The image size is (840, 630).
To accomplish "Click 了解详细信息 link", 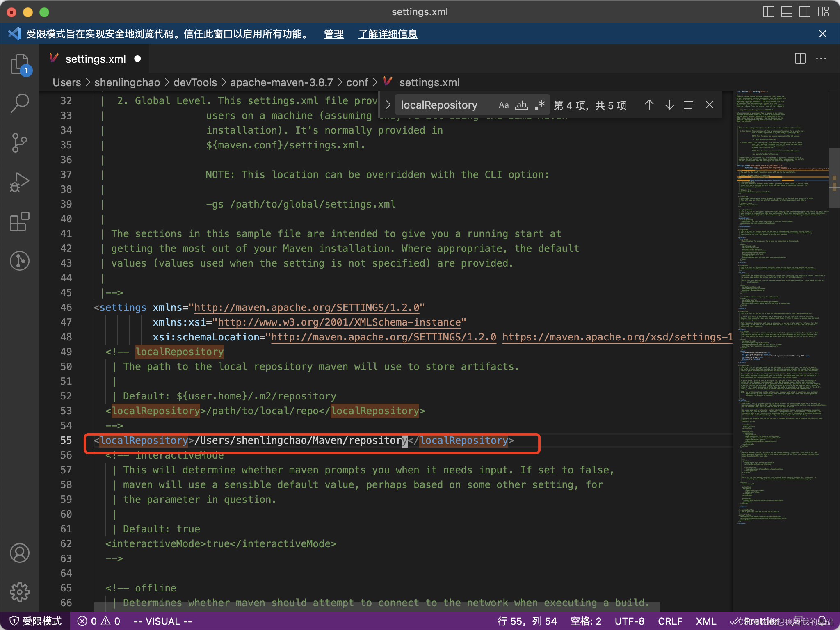I will 388,34.
